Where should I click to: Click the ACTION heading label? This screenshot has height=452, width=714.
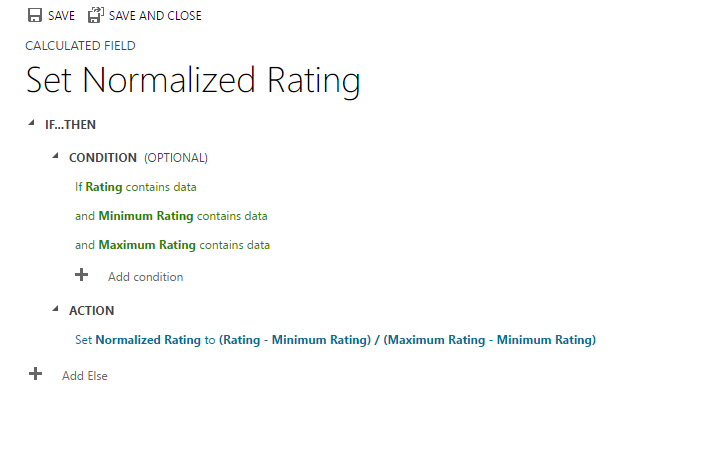click(x=91, y=311)
